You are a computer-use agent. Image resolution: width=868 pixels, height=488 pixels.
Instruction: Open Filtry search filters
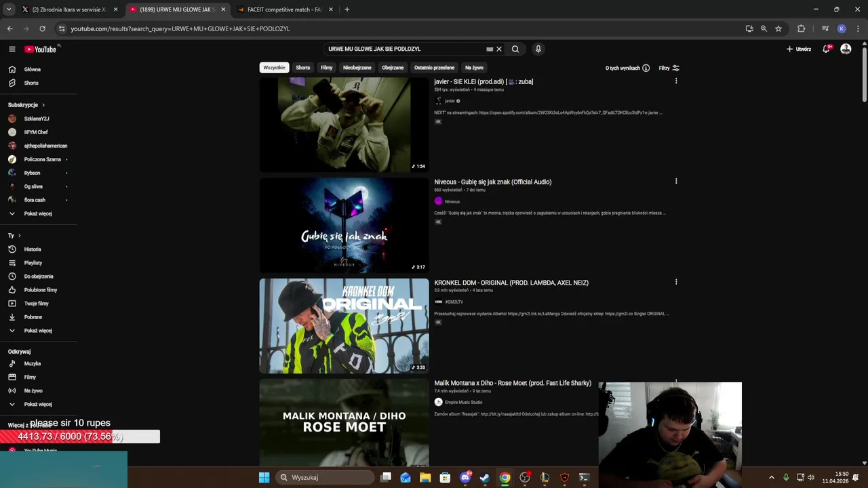(x=669, y=68)
